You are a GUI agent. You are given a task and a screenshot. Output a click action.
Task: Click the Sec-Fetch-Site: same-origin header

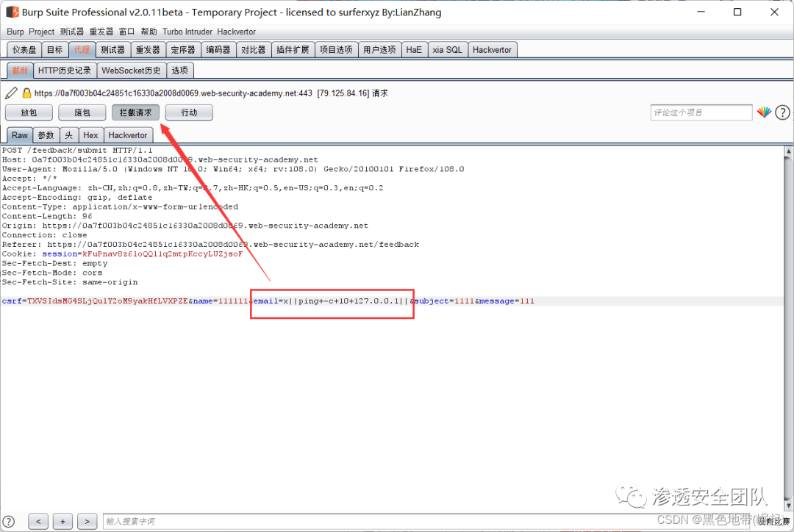pos(70,282)
